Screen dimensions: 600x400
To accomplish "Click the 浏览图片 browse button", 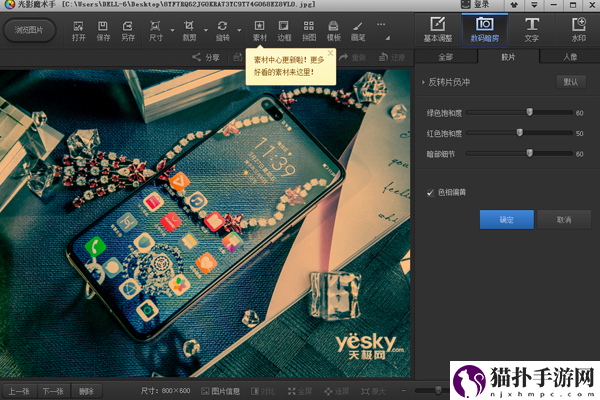I will (x=29, y=30).
